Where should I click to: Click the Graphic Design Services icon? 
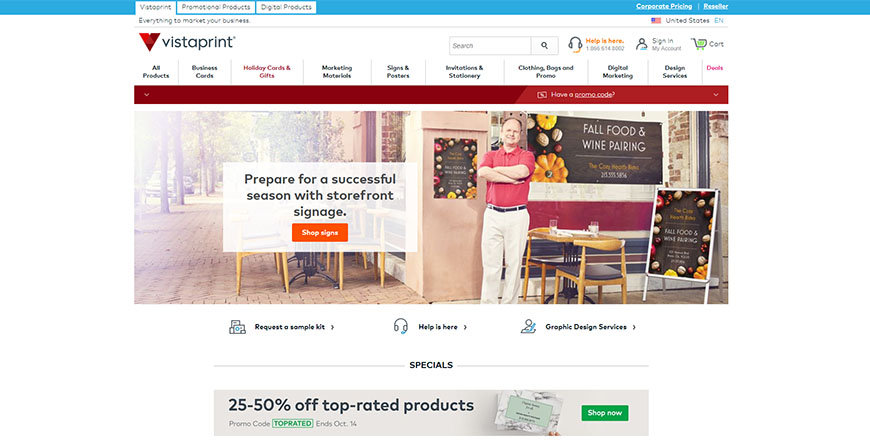tap(528, 326)
